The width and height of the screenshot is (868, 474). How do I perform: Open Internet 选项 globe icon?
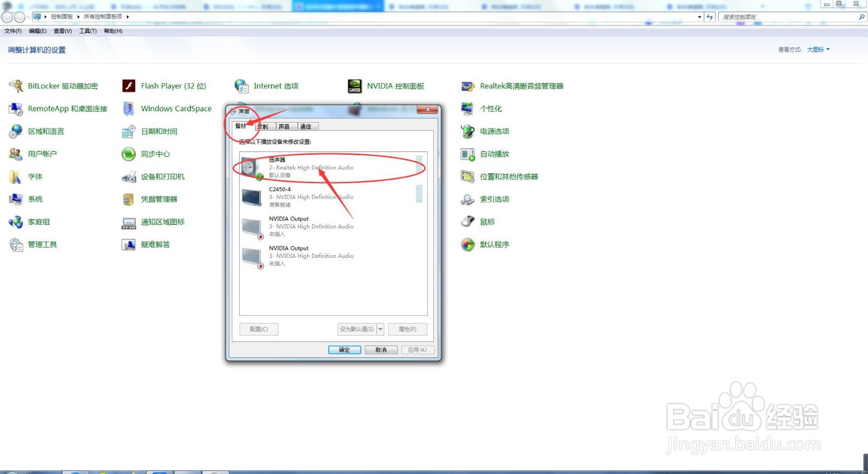click(241, 86)
